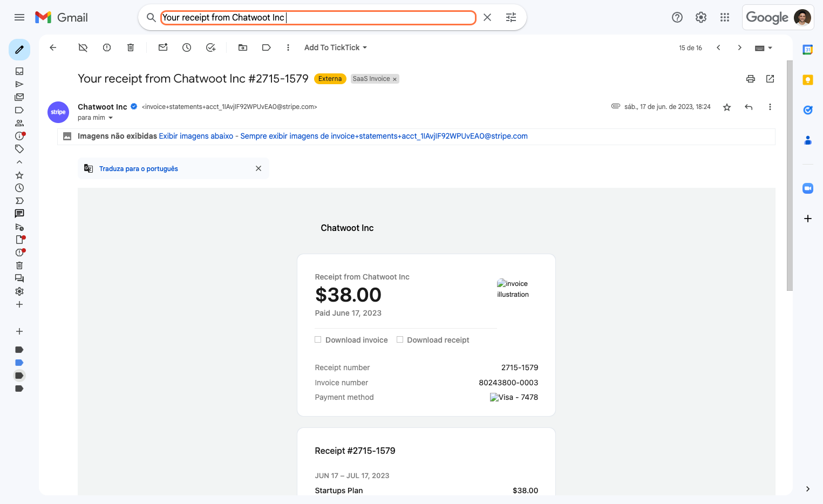823x504 pixels.
Task: Click Exibir imagens abaixo link
Action: [196, 136]
